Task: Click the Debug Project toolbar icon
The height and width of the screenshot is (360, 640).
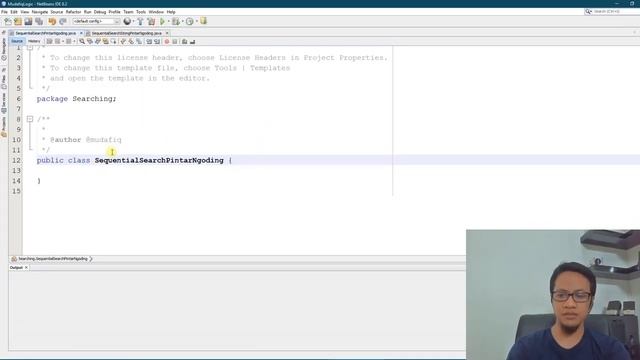Action: 176,21
